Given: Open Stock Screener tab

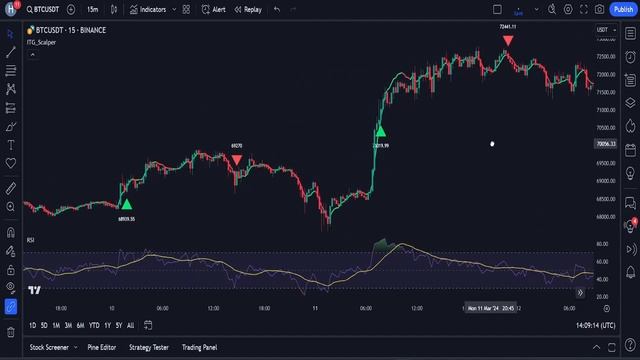Looking at the screenshot, I should pyautogui.click(x=49, y=347).
